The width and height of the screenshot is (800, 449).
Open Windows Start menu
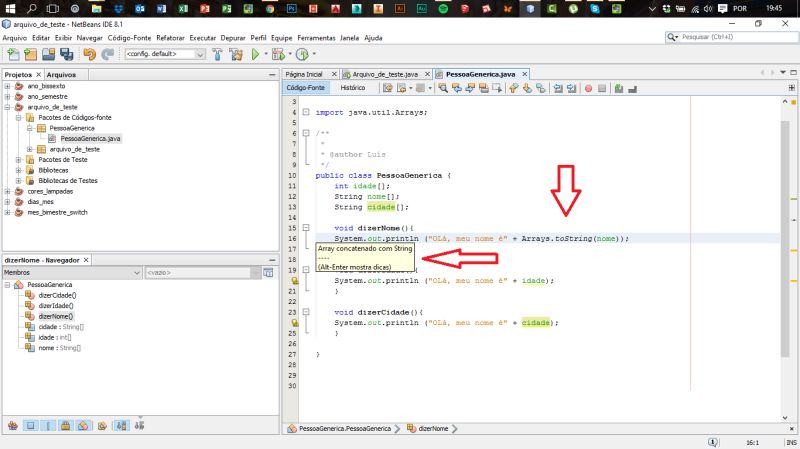point(10,9)
